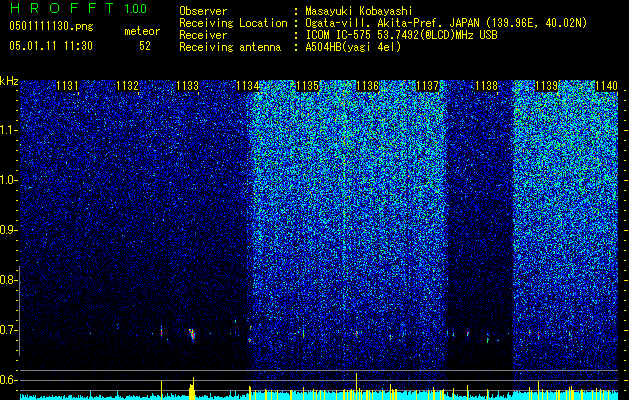629x400 pixels.
Task: Click the 'Observer' field label
Action: 203,12
